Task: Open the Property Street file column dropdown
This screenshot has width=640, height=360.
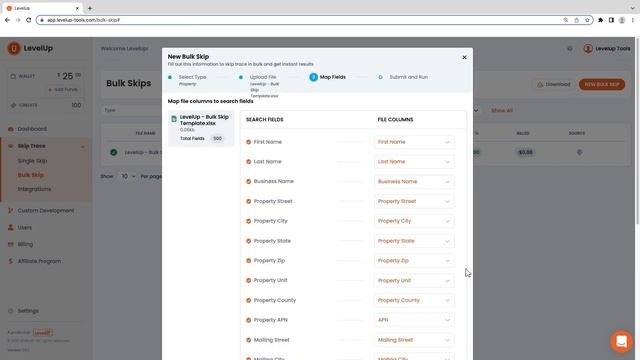Action: 413,201
